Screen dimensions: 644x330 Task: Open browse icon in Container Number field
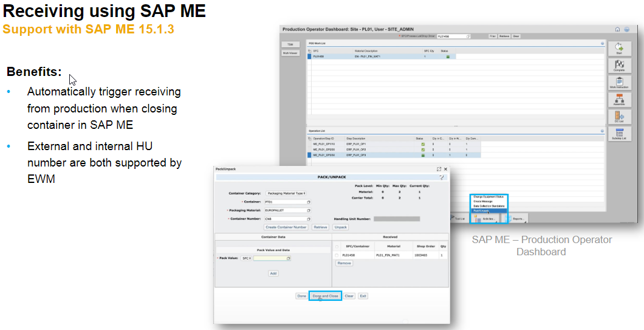coord(309,219)
